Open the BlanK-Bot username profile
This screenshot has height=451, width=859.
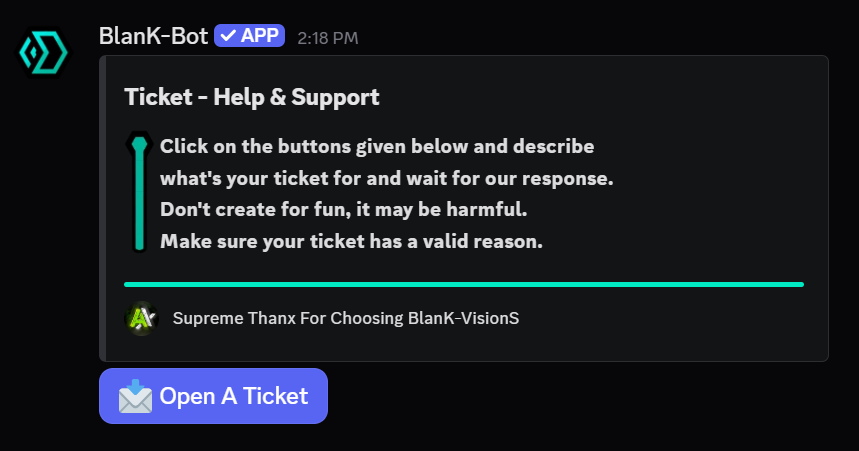153,36
